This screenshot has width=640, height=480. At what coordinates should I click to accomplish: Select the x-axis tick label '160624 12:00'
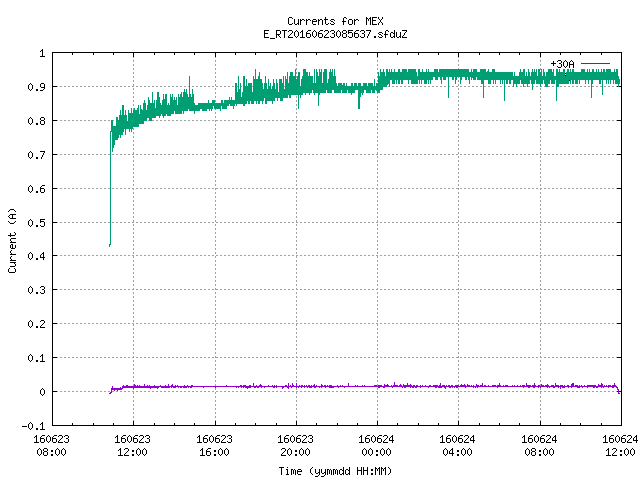click(620, 446)
